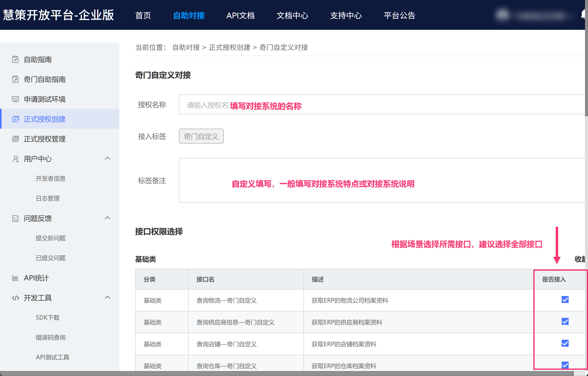
Task: Open the API文档 top menu
Action: [x=240, y=15]
